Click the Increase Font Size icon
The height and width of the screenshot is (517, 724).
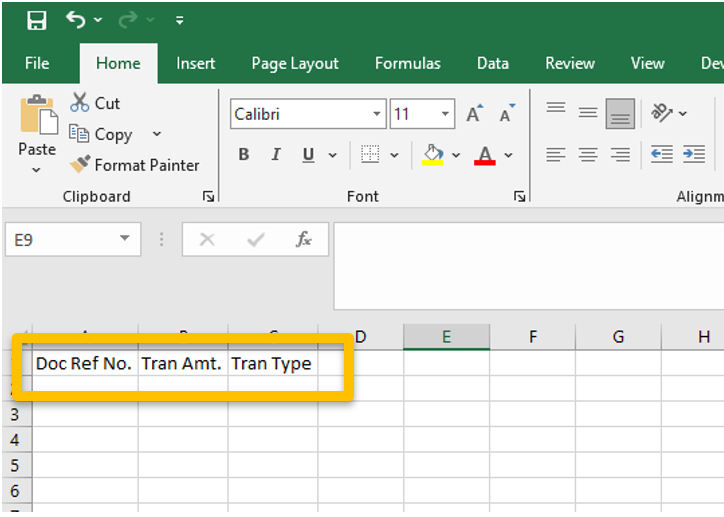(x=475, y=114)
